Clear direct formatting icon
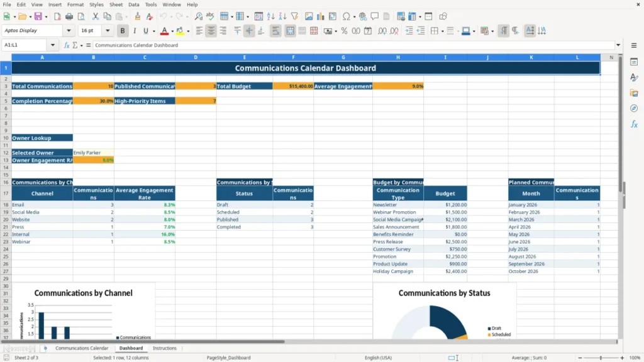This screenshot has height=362, width=644. 150,16
